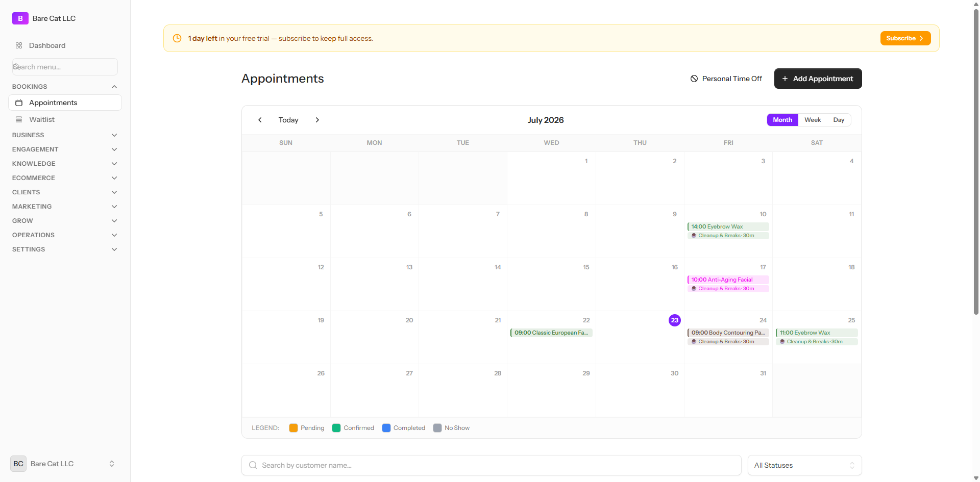980x482 pixels.
Task: Switch calendar to Day view
Action: pyautogui.click(x=839, y=120)
